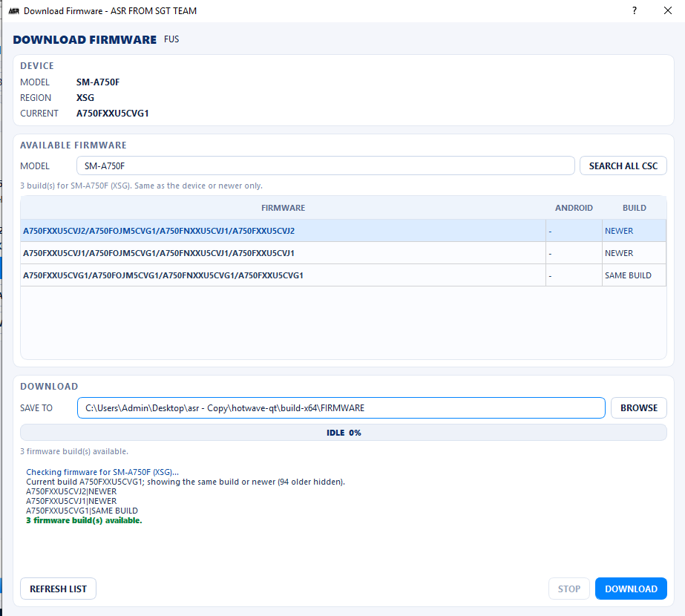Screen dimensions: 685x616
Task: Click the SAVE TO label
Action: pyautogui.click(x=36, y=408)
